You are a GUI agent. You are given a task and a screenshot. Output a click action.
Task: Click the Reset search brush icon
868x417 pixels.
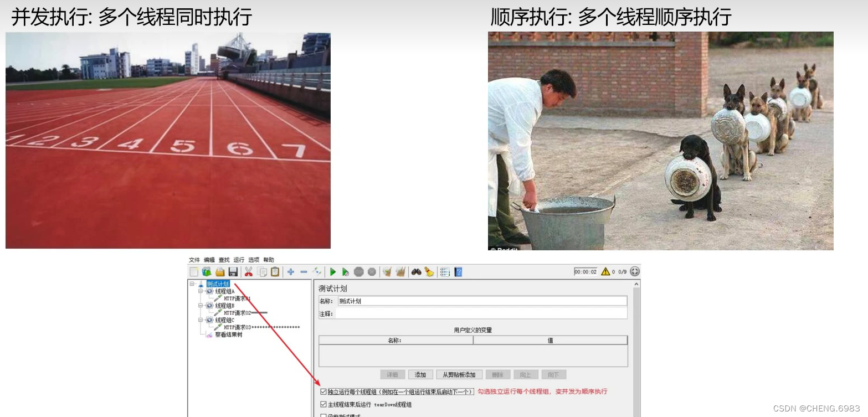coord(429,272)
